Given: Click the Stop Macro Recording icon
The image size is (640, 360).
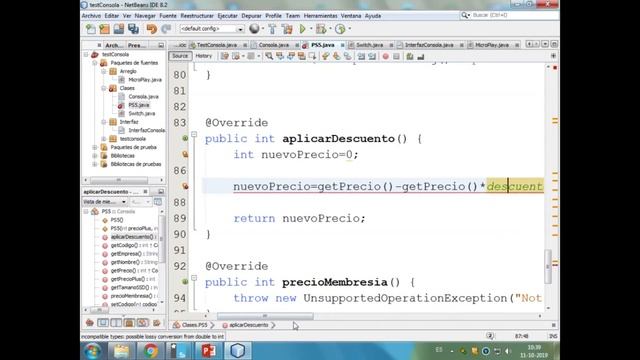Looking at the screenshot, I should click(396, 56).
